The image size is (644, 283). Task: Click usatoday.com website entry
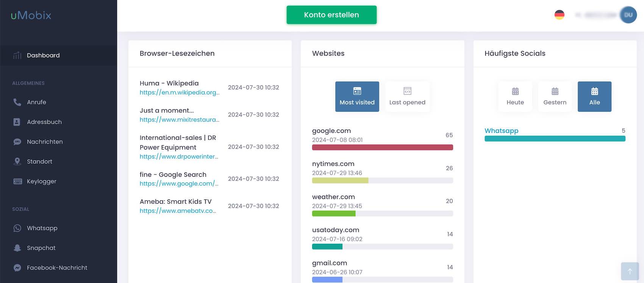tap(336, 230)
